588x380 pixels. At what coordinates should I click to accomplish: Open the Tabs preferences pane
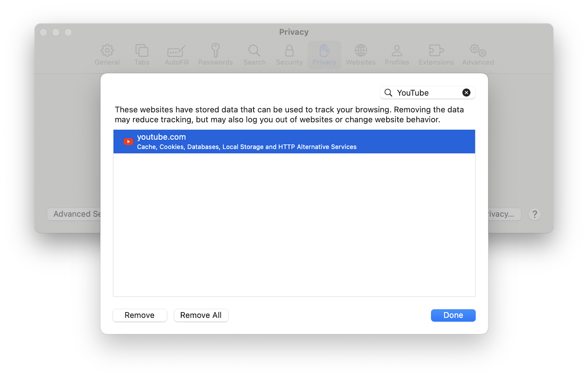[142, 54]
